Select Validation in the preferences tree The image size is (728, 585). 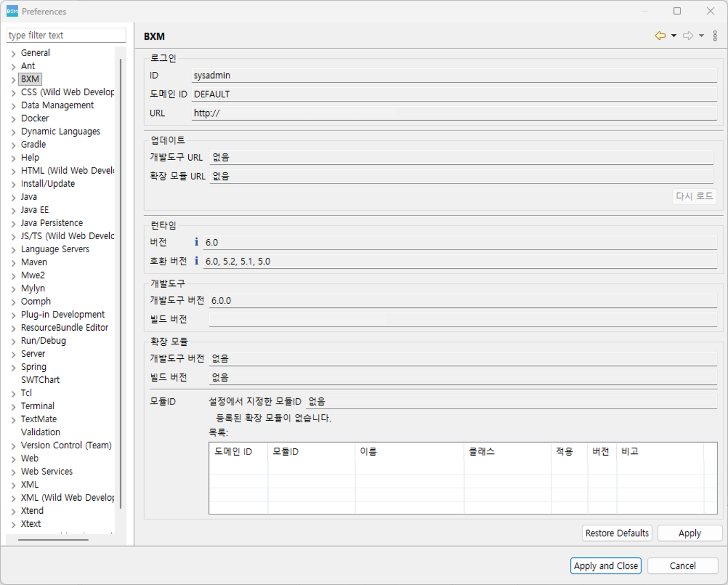click(x=41, y=432)
